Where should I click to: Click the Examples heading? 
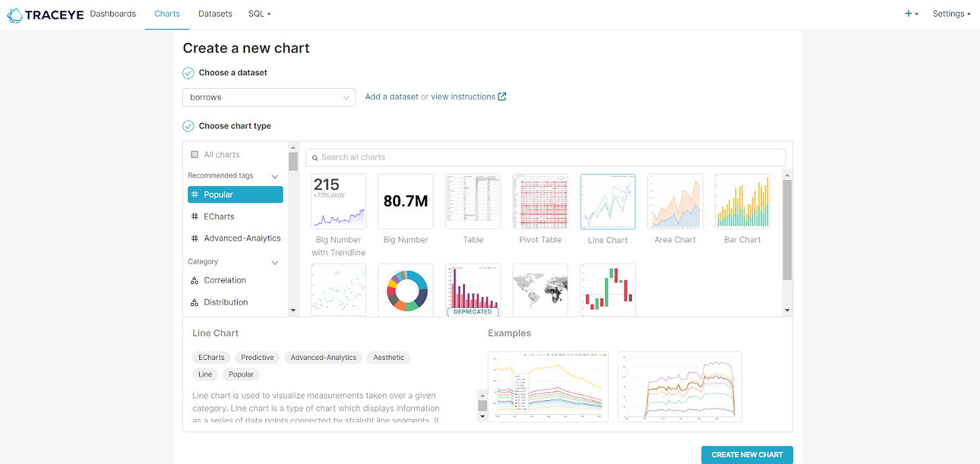coord(510,333)
